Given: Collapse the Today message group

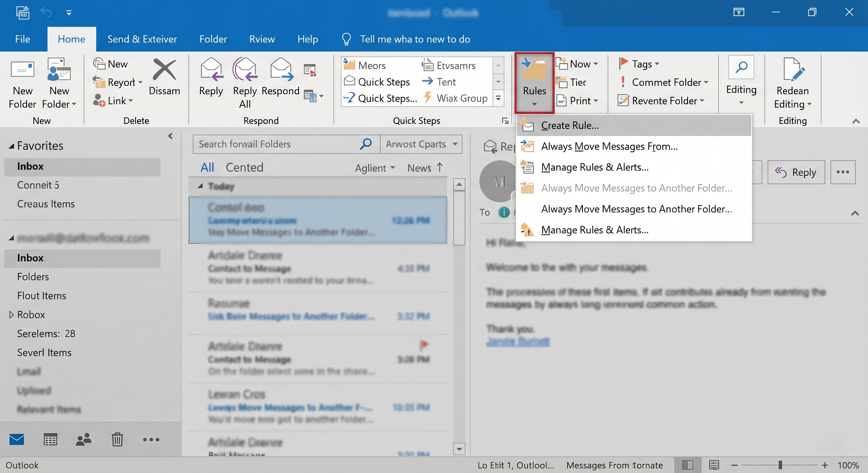Looking at the screenshot, I should [200, 186].
